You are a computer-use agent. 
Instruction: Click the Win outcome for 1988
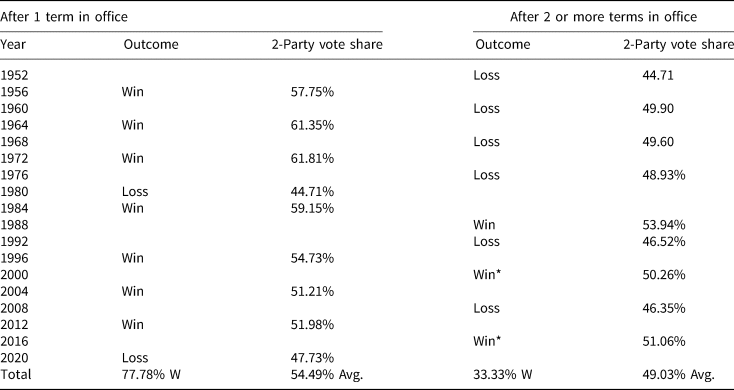[x=485, y=225]
